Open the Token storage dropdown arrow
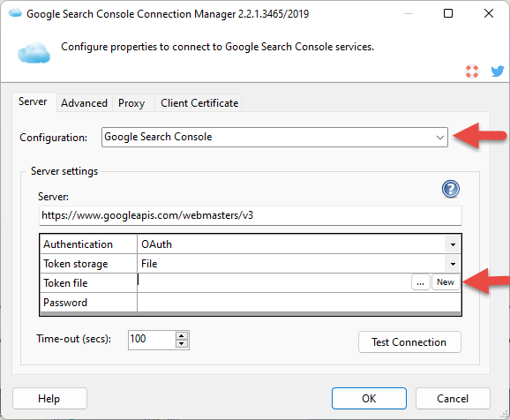The width and height of the screenshot is (510, 420). [453, 264]
